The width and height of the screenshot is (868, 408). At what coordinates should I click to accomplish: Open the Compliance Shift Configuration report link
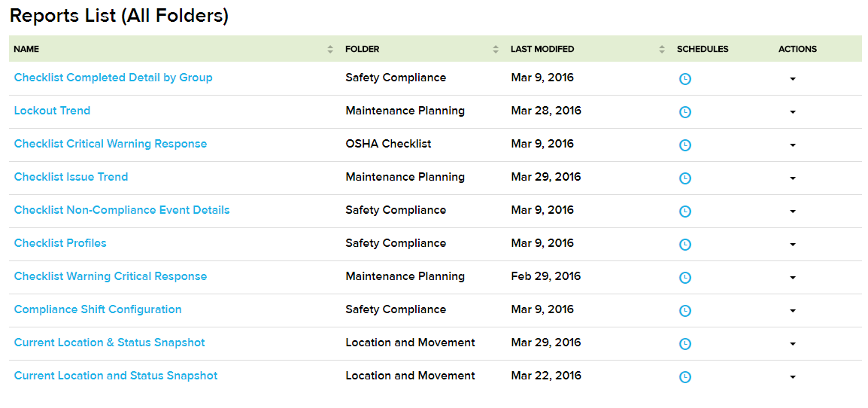tap(98, 309)
